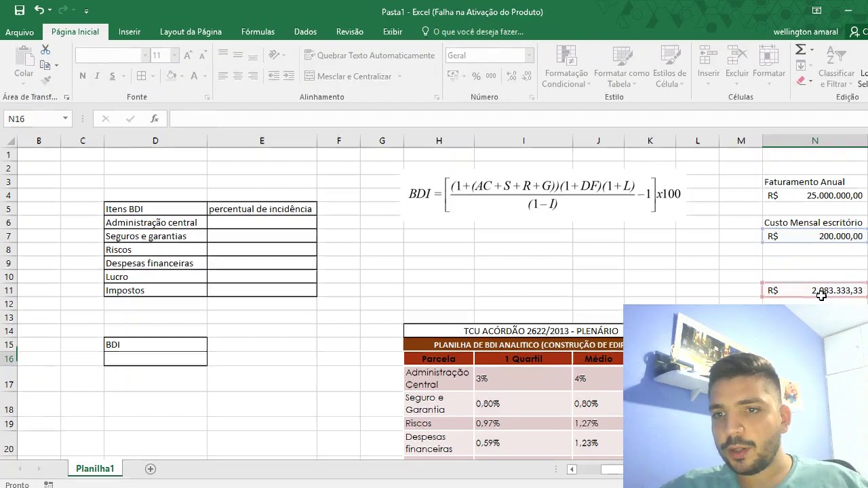Screen dimensions: 868x488
Task: Increase the decimal places
Action: 511,76
